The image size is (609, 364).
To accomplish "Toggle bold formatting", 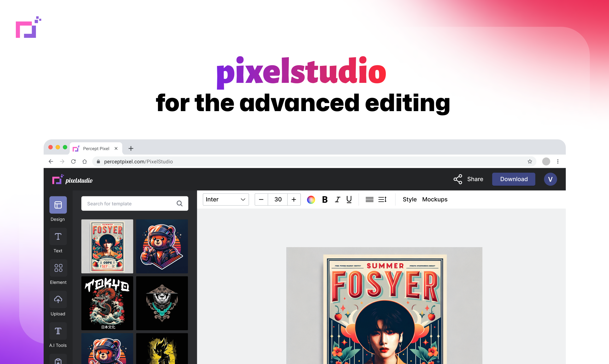I will [325, 199].
